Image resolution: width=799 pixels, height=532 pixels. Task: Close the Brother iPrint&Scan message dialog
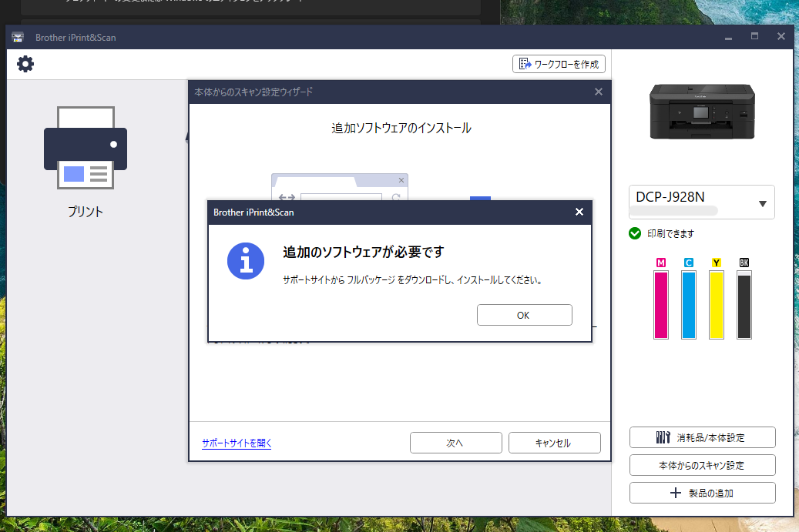(579, 212)
